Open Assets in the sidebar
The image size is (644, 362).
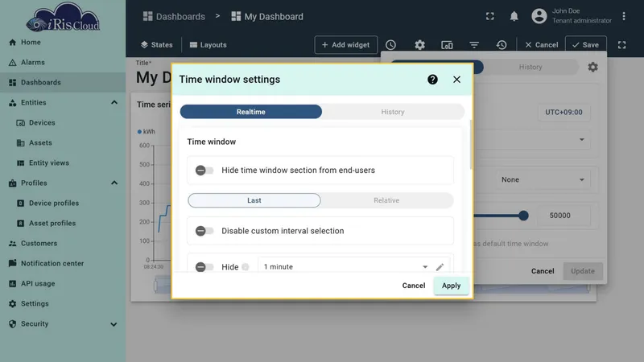(63, 143)
